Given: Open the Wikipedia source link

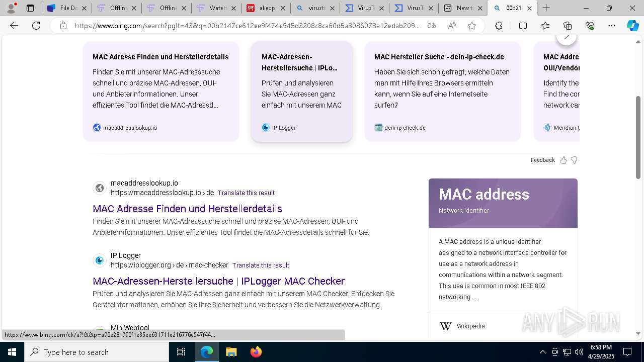Looking at the screenshot, I should click(470, 326).
